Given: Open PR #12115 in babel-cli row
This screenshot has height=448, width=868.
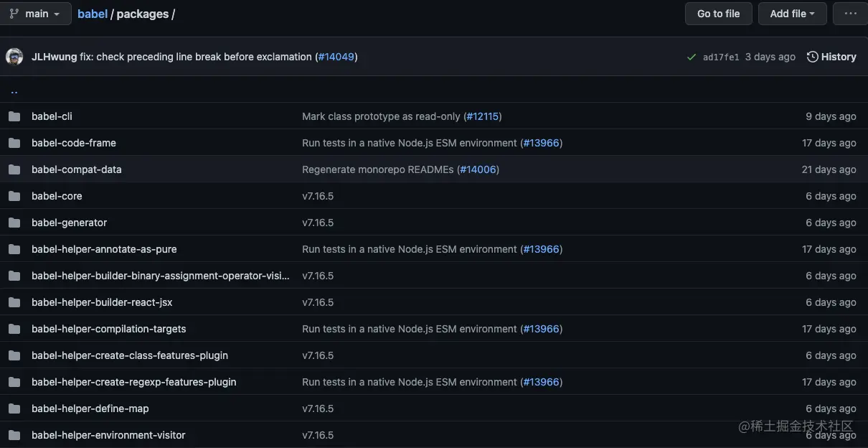Looking at the screenshot, I should tap(483, 116).
